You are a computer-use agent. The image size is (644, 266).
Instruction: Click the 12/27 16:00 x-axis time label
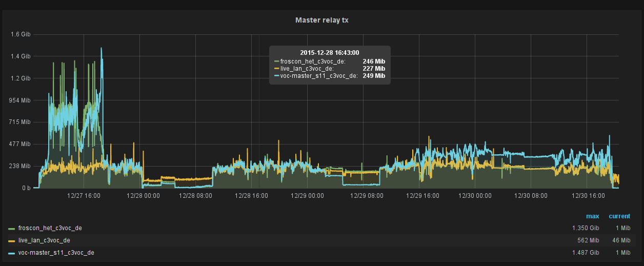(x=80, y=196)
